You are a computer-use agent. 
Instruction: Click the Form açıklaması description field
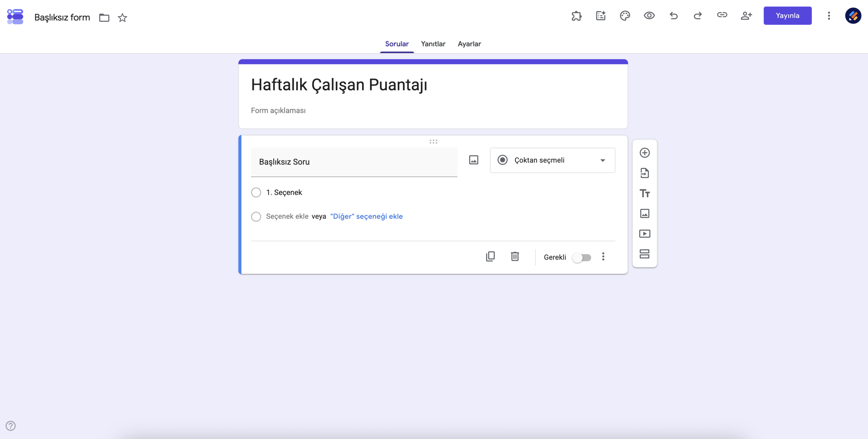[278, 110]
